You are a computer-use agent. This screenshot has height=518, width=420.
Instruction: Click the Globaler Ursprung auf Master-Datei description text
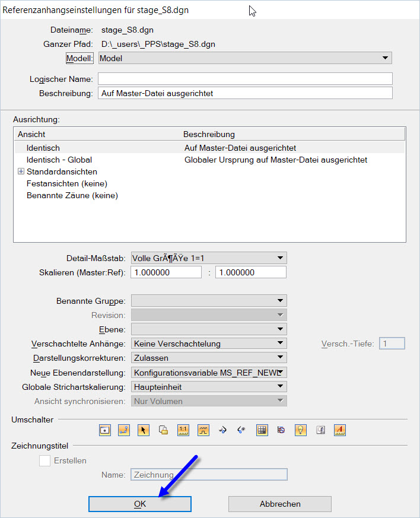[276, 160]
